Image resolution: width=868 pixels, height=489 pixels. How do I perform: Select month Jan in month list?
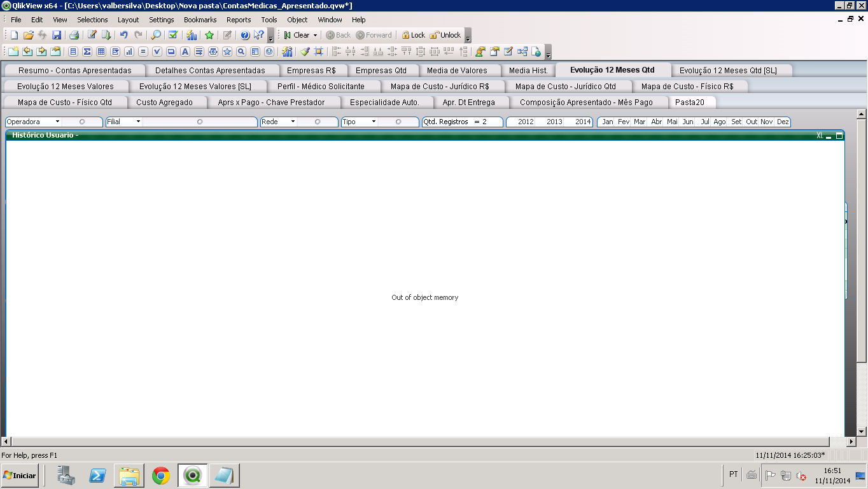coord(608,122)
